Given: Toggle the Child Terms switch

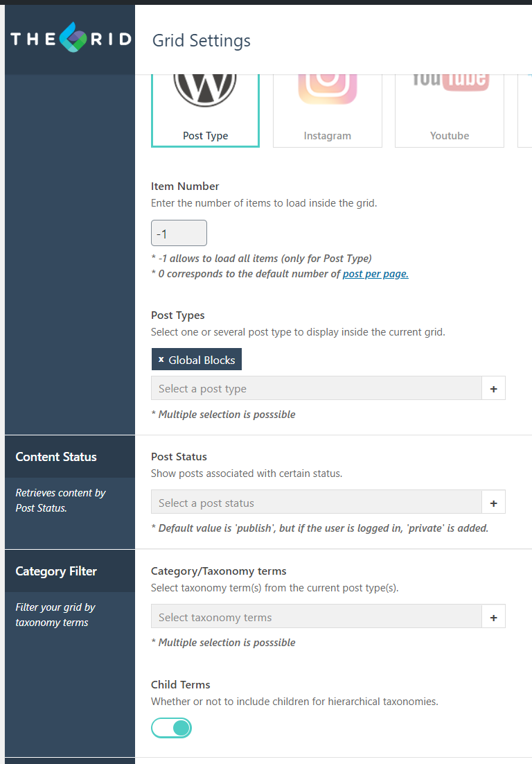Looking at the screenshot, I should (x=171, y=728).
